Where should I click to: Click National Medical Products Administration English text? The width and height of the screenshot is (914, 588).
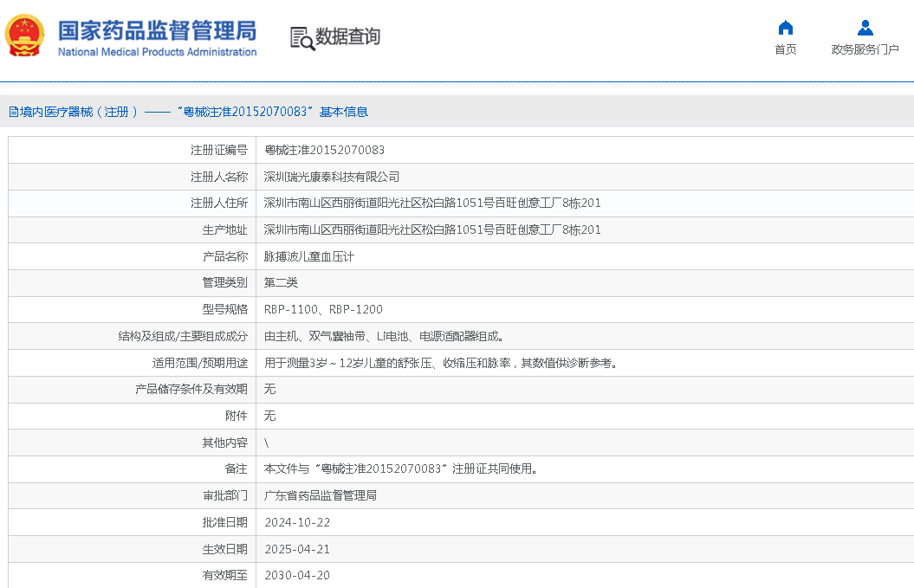(x=157, y=52)
